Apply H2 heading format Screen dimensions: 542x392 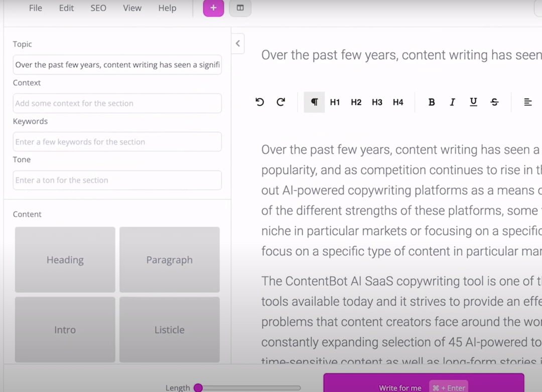pos(356,102)
